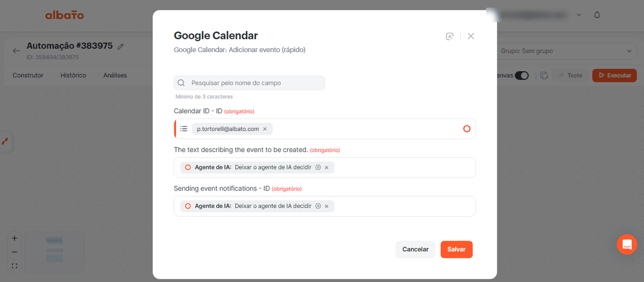The height and width of the screenshot is (282, 644).
Task: Switch to the Análises tab
Action: point(115,76)
